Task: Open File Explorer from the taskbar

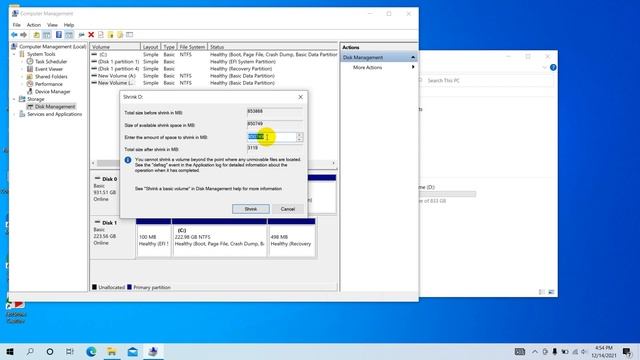Action: click(111, 351)
